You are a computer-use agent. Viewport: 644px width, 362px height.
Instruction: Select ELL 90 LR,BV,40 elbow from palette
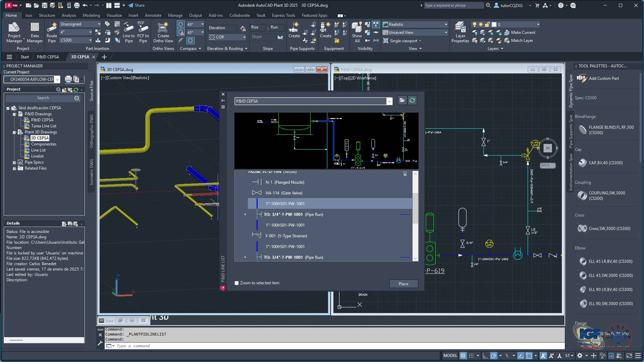point(605,290)
